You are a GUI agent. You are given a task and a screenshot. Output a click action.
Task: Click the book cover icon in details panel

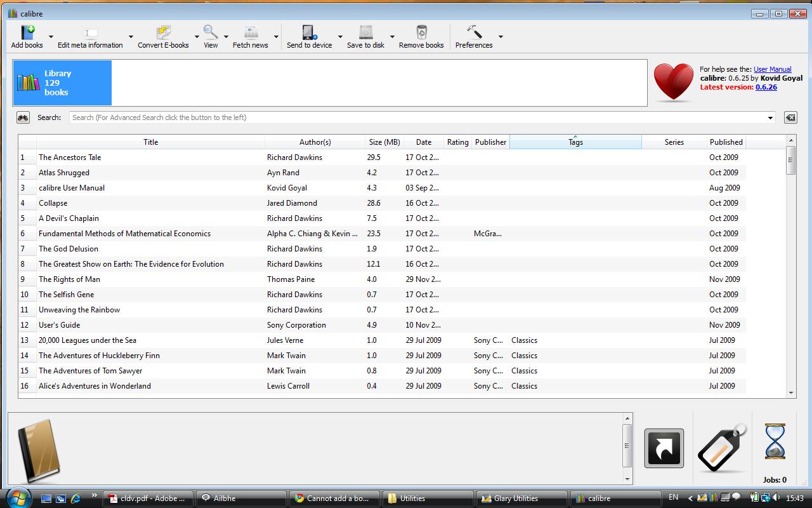point(39,450)
